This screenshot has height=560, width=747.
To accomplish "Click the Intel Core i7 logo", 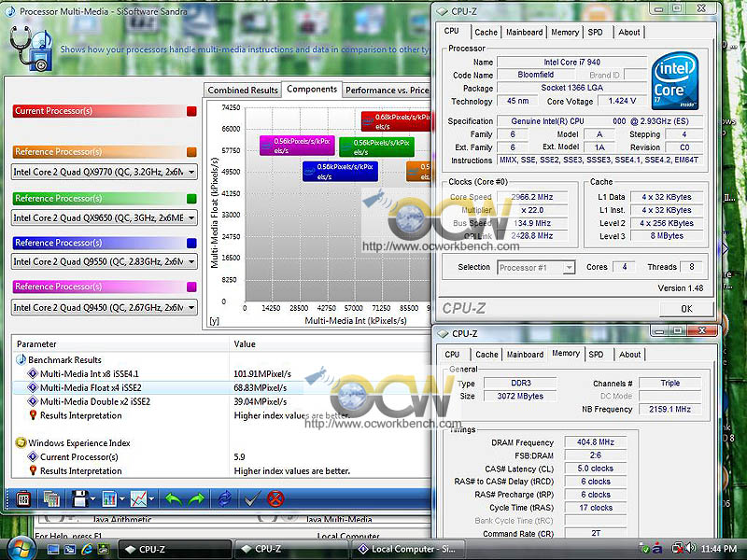I will point(674,81).
